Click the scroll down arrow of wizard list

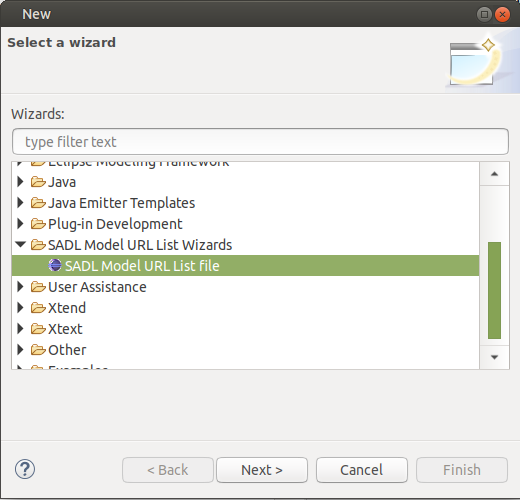(x=494, y=357)
